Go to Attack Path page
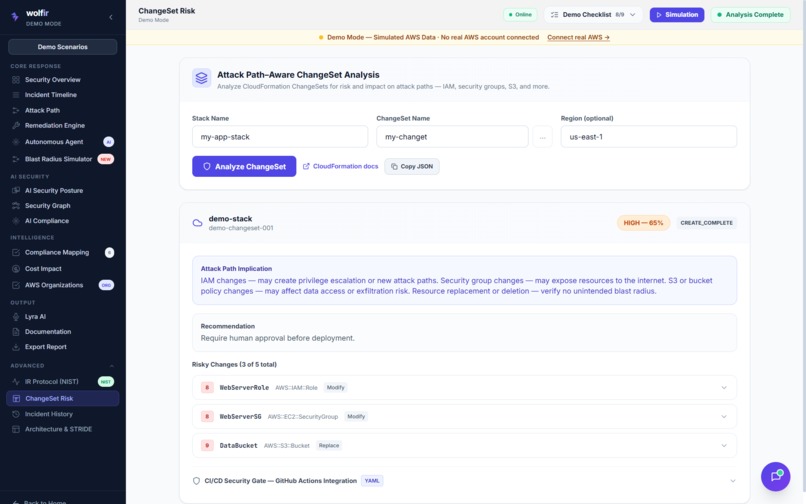Viewport: 806px width, 504px height. (x=42, y=110)
